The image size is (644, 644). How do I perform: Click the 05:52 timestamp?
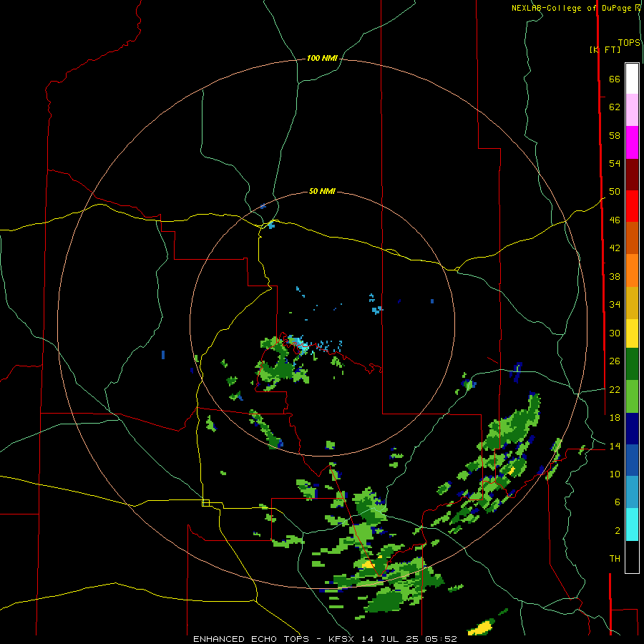442,639
